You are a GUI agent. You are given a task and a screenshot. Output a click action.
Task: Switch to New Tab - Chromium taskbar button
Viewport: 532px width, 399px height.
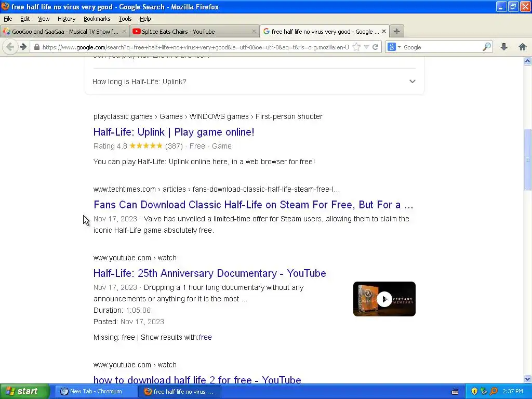pyautogui.click(x=96, y=391)
